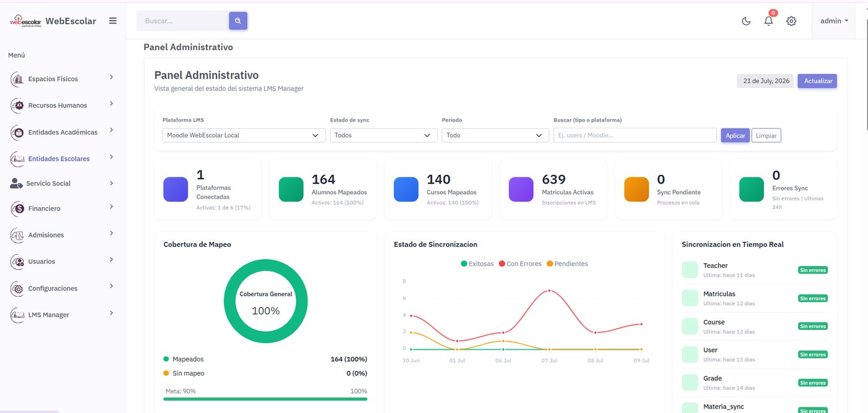
Task: Expand Recursos Humanos chevron
Action: [111, 104]
